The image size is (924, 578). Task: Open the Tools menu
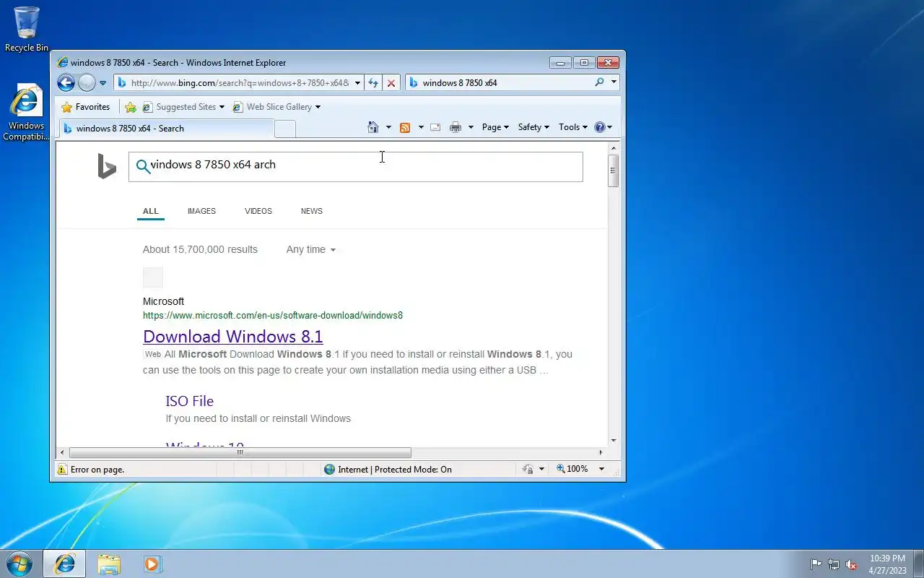pos(573,127)
